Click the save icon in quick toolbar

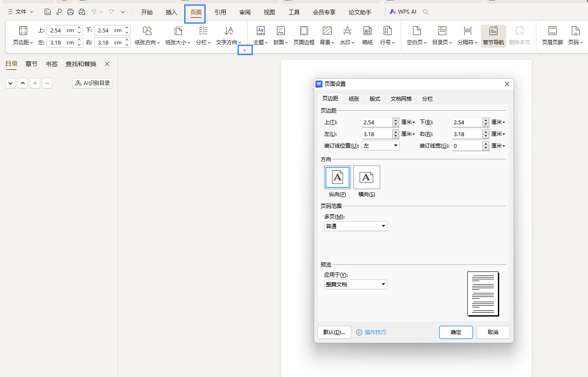click(48, 12)
